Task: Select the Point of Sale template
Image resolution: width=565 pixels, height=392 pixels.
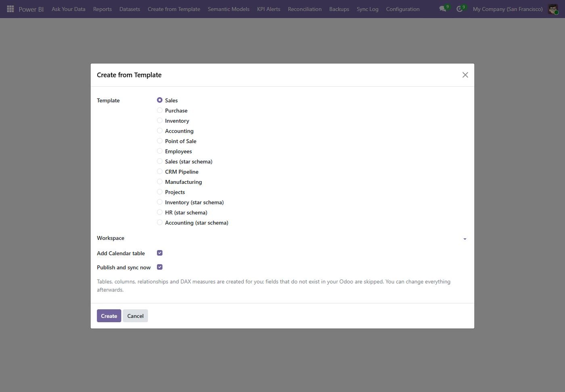Action: click(160, 141)
